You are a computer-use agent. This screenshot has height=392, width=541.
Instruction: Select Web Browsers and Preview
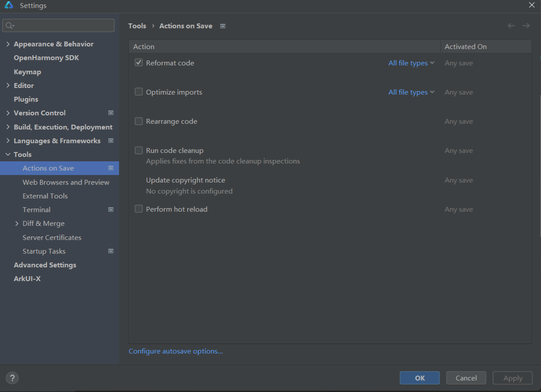[x=66, y=183]
